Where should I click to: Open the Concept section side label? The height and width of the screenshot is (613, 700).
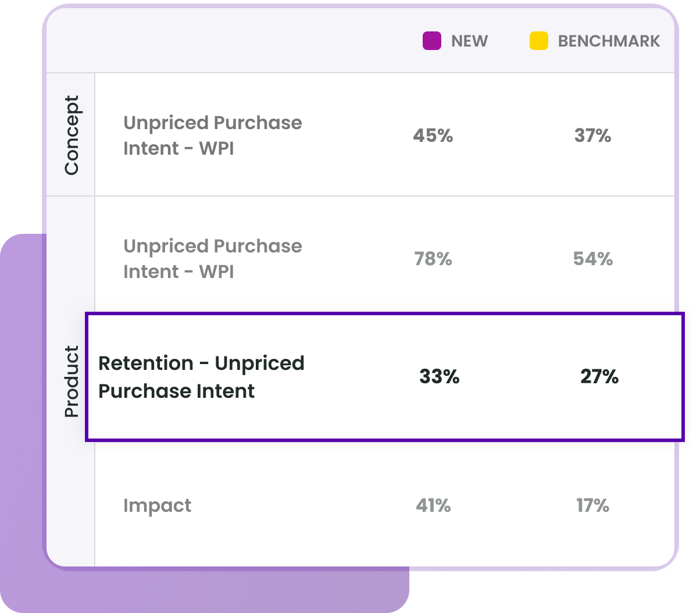71,135
